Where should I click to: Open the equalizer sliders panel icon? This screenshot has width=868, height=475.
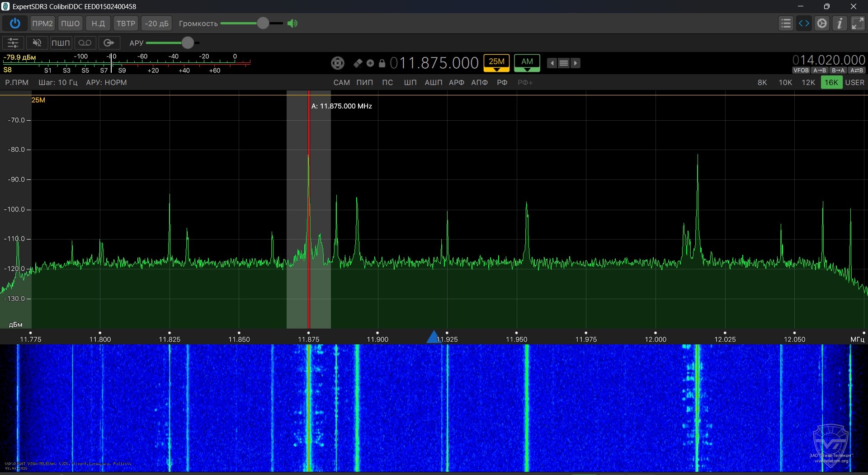(x=13, y=43)
